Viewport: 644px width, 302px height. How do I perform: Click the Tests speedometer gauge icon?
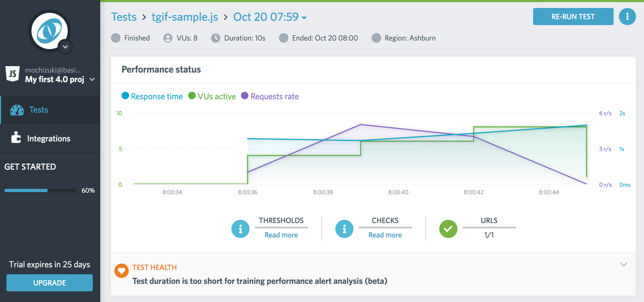point(17,110)
